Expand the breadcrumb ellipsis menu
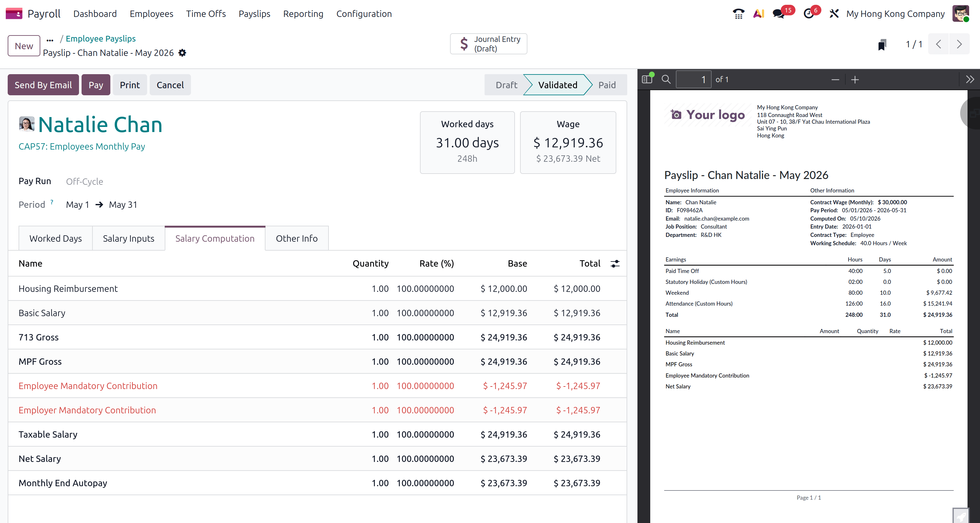Screen dimensions: 980x523 pyautogui.click(x=50, y=40)
